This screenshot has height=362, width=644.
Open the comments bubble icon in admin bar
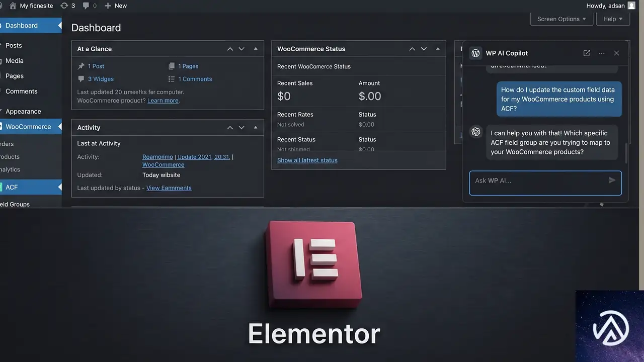(x=86, y=6)
